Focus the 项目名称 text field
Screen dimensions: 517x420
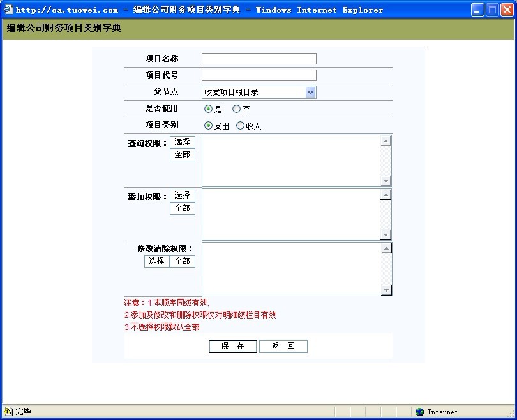pos(258,59)
